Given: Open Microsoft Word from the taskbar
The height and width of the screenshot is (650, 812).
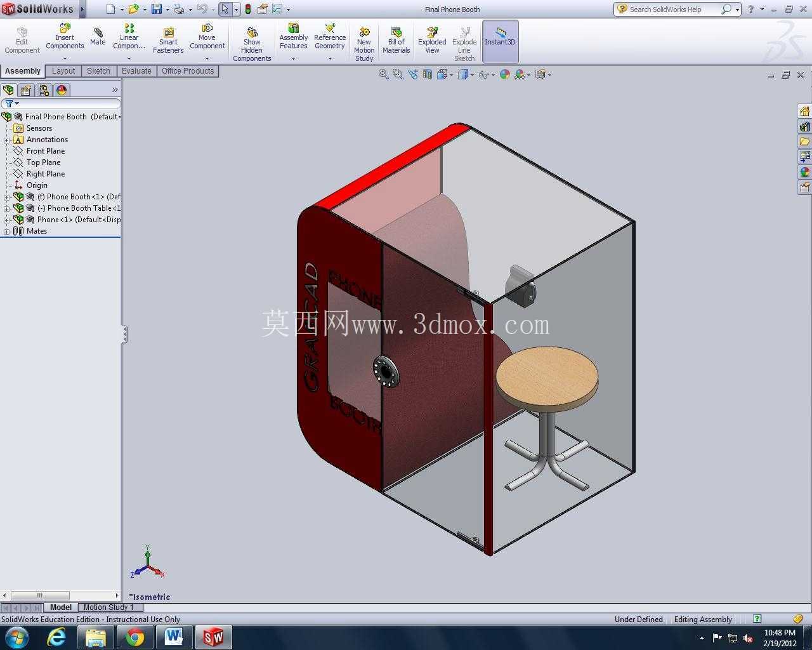Looking at the screenshot, I should tap(174, 637).
